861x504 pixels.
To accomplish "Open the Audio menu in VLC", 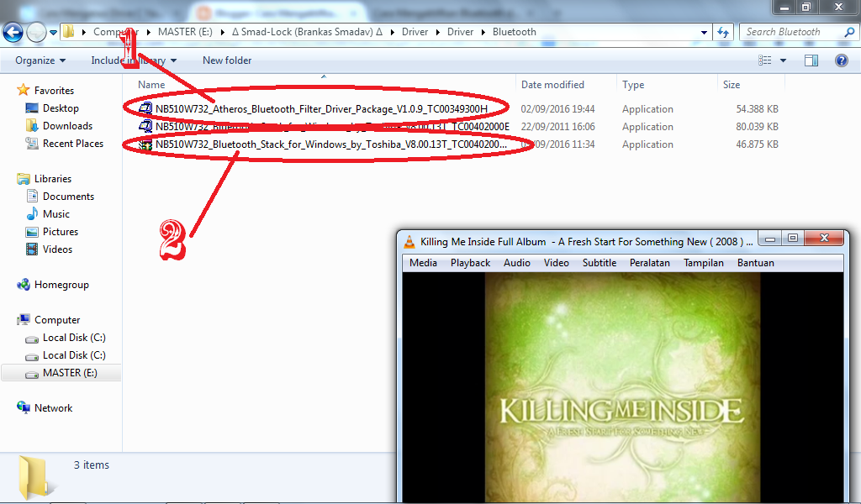I will [517, 263].
